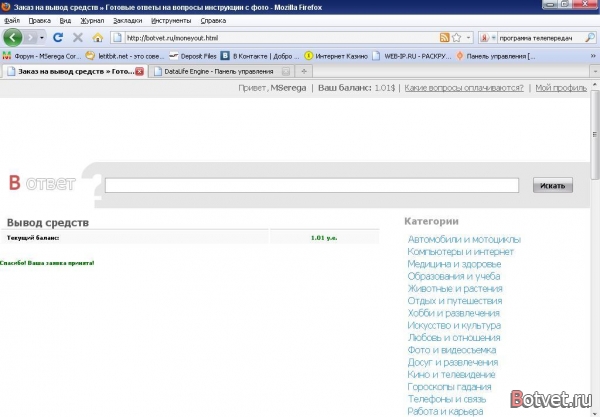
Task: Click the Искать button
Action: click(553, 185)
